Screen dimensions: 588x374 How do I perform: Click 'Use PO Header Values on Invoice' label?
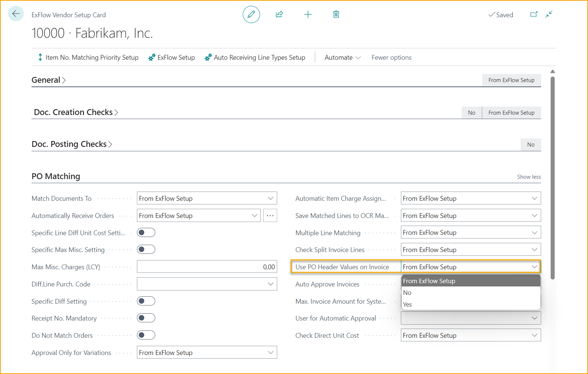pyautogui.click(x=342, y=267)
